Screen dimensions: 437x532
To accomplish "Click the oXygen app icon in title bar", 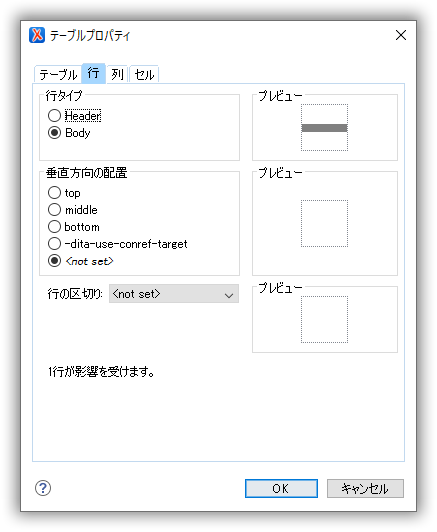I will click(37, 35).
